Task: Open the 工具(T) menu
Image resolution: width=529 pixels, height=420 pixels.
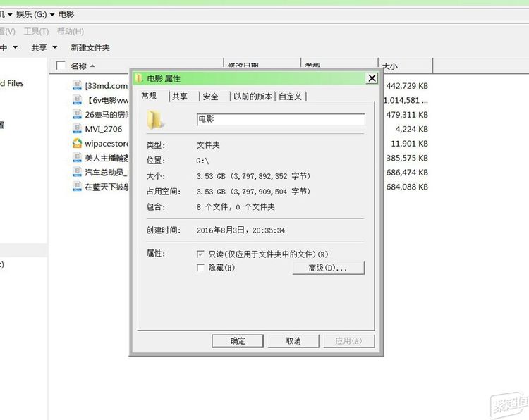Action: pos(36,31)
